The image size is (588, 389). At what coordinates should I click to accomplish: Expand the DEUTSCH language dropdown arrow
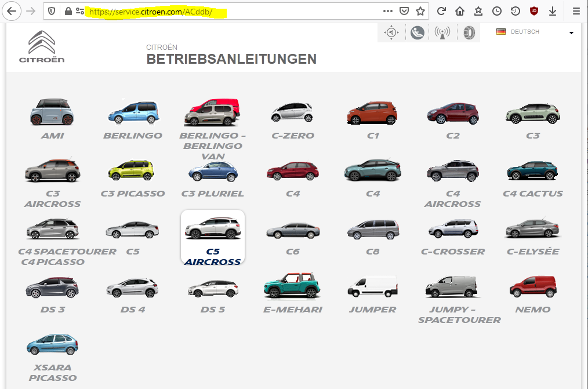(x=571, y=32)
